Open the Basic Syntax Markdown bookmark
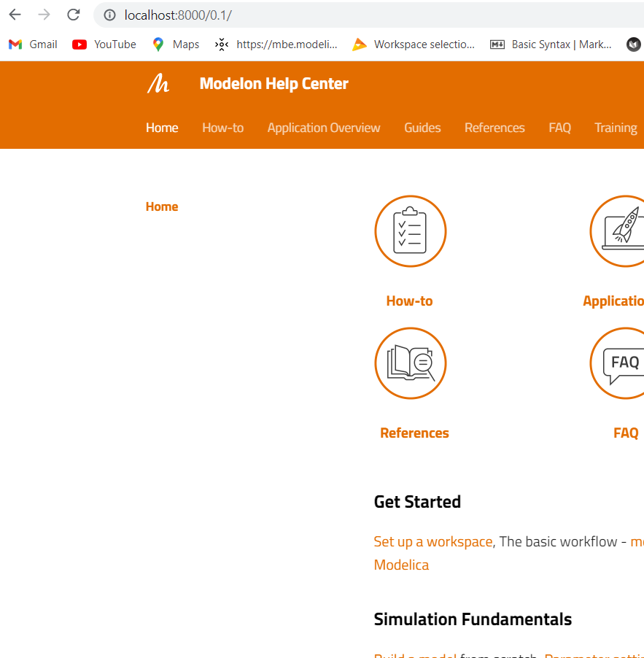 [x=551, y=44]
